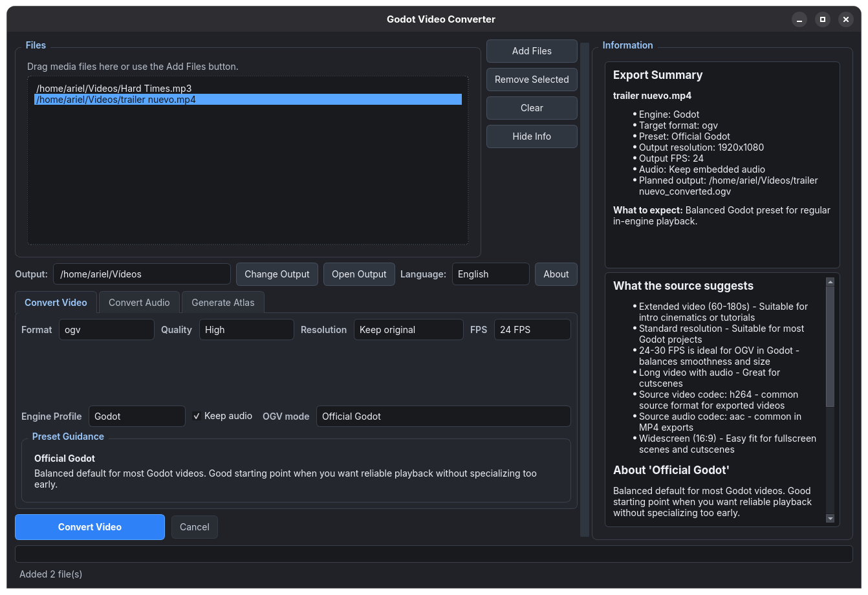Click the 'Output FPS: 24' line

coord(671,158)
